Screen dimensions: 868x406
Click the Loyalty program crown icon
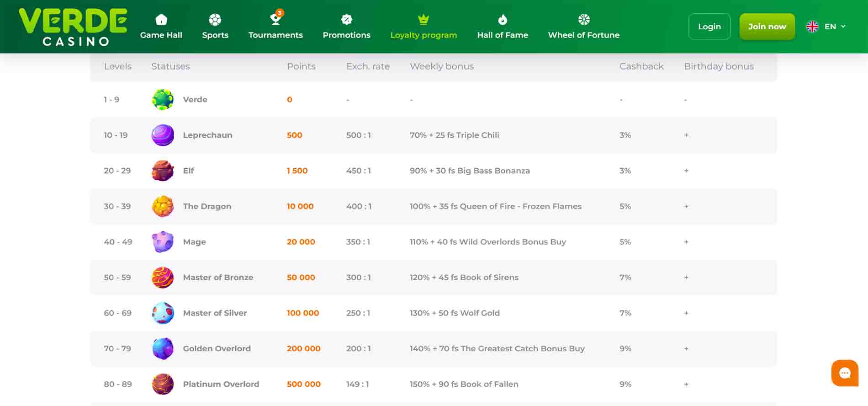423,20
